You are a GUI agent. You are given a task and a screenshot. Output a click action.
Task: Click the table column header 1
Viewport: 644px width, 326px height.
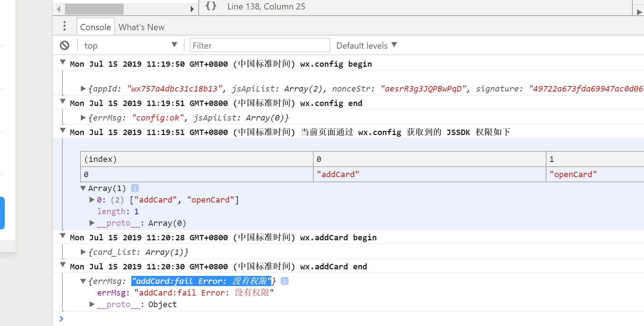pos(595,159)
